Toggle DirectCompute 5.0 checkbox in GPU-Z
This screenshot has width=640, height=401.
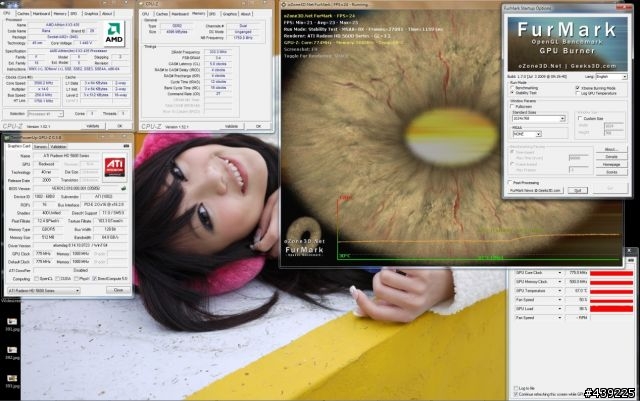[x=95, y=278]
